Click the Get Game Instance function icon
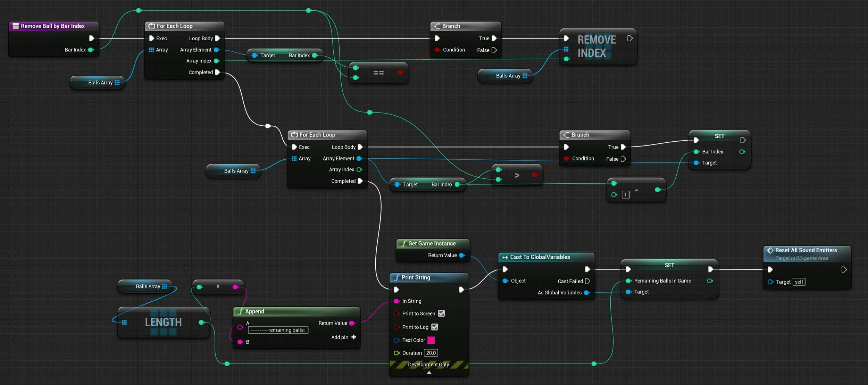 tap(403, 244)
